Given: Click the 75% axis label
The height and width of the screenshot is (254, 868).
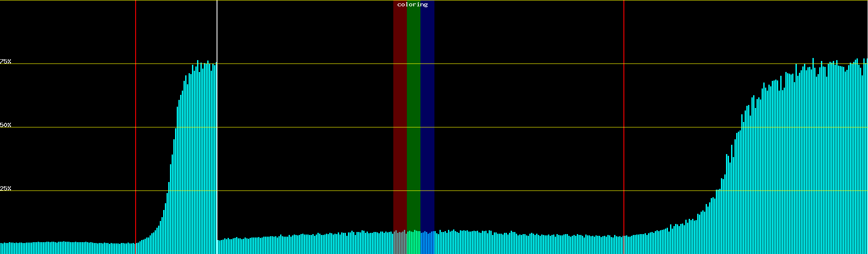Looking at the screenshot, I should click(6, 61).
